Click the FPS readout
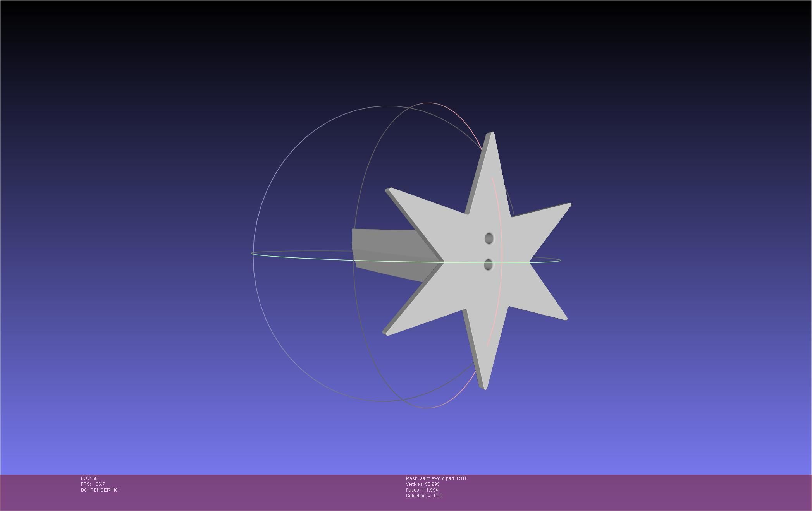This screenshot has height=511, width=812. [x=93, y=484]
